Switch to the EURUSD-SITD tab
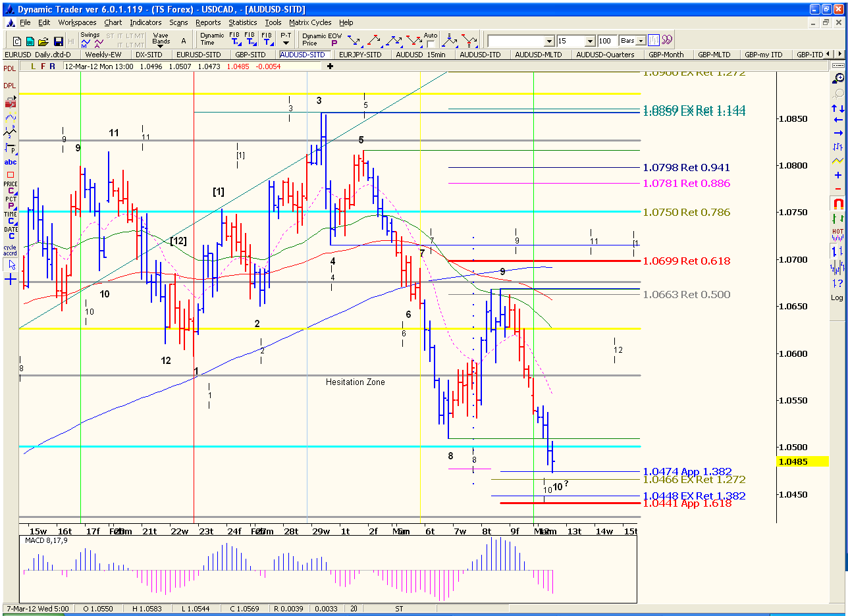The width and height of the screenshot is (848, 616). click(x=199, y=55)
